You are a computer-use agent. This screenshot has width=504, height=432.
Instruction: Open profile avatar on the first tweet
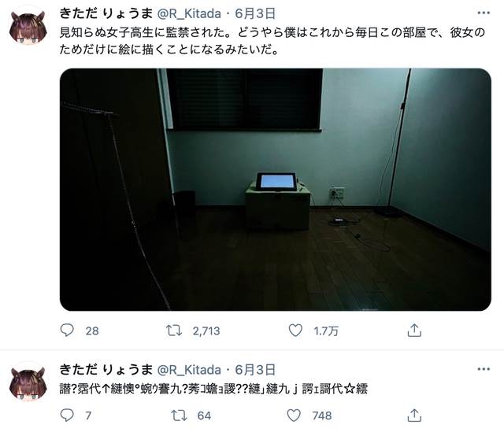[28, 27]
